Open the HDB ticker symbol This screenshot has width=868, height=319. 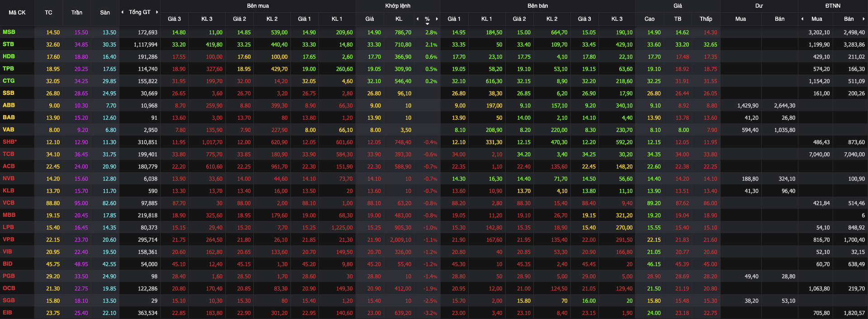coord(9,56)
